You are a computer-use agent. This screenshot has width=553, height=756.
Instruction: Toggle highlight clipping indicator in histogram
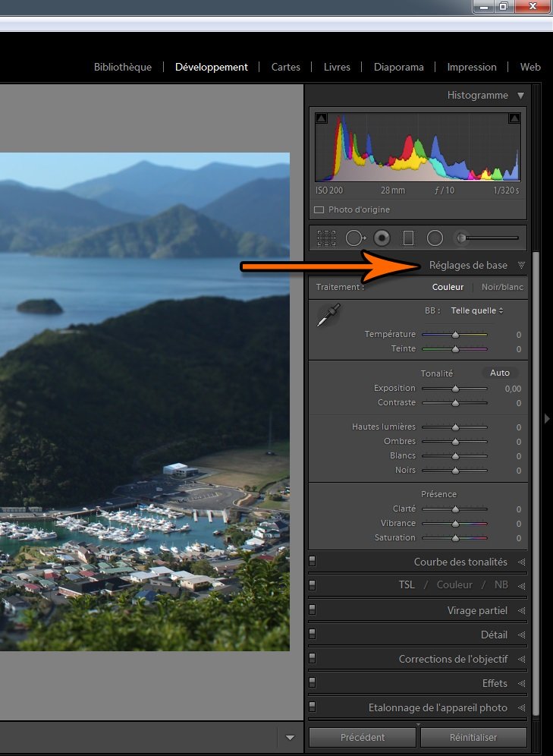(x=514, y=118)
